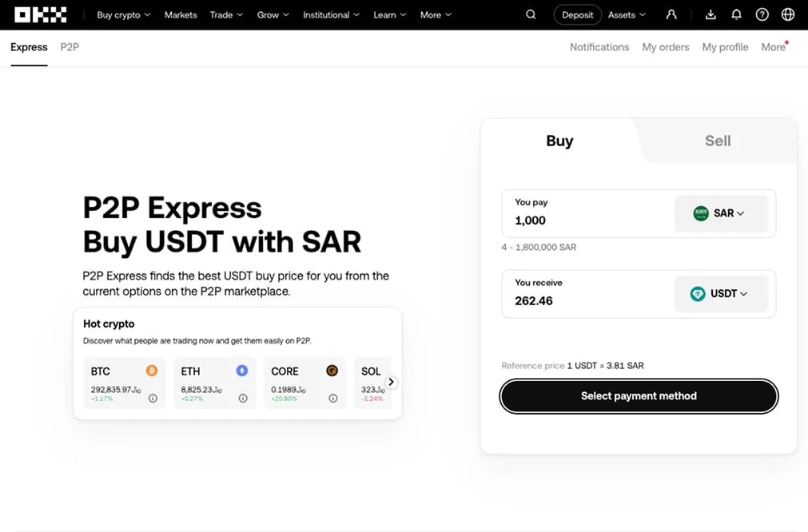The image size is (808, 532).
Task: Switch to the P2P tab
Action: [70, 47]
